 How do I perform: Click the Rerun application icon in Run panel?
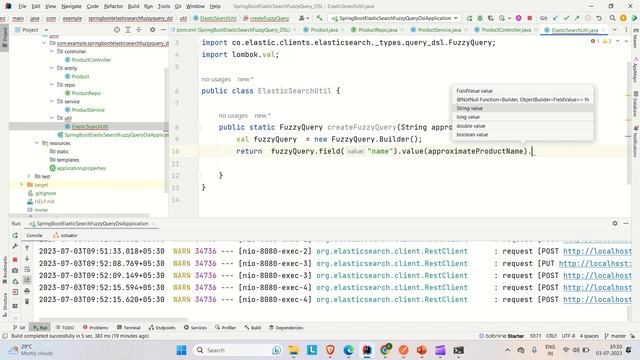pos(15,236)
